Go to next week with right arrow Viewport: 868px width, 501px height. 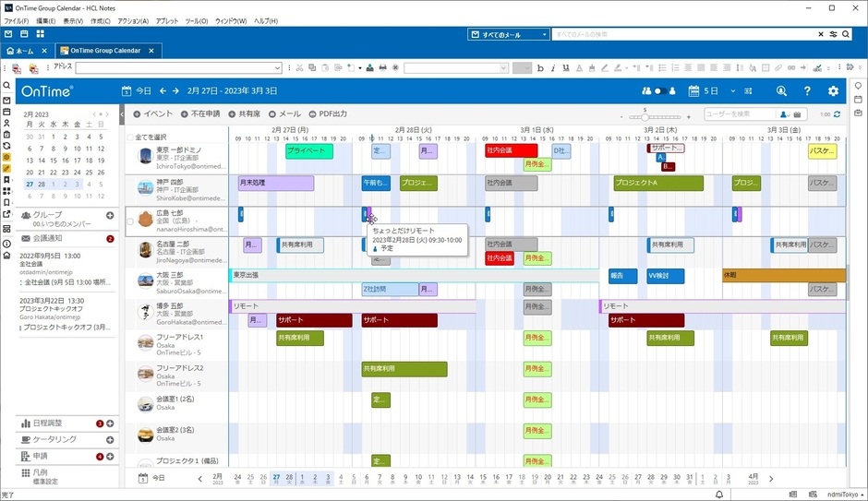click(x=175, y=90)
